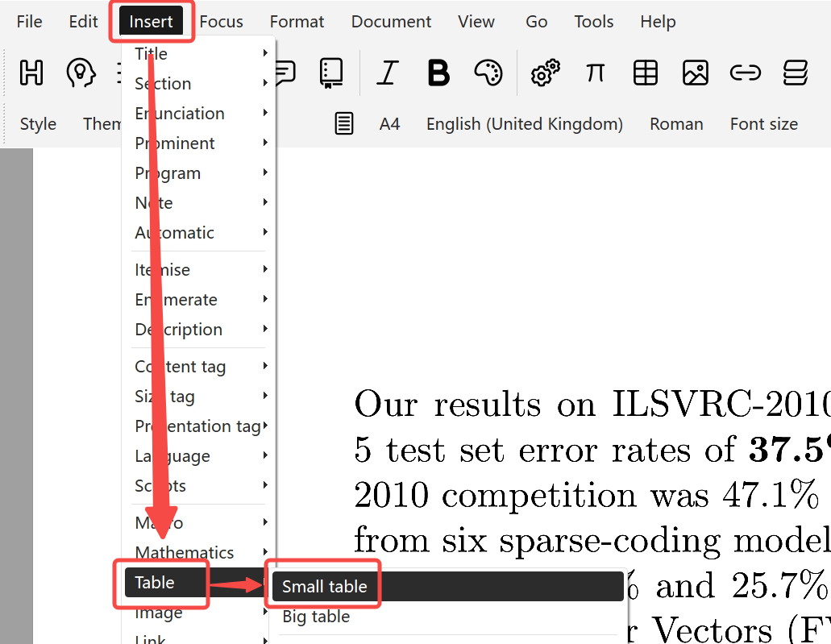Expand the Section submenu
831x644 pixels.
(x=199, y=83)
